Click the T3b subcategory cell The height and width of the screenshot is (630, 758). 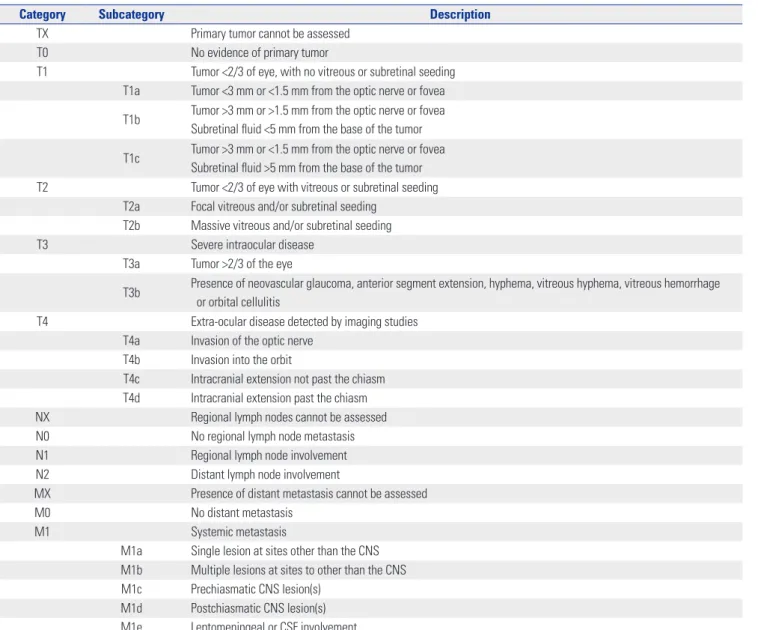tap(131, 293)
